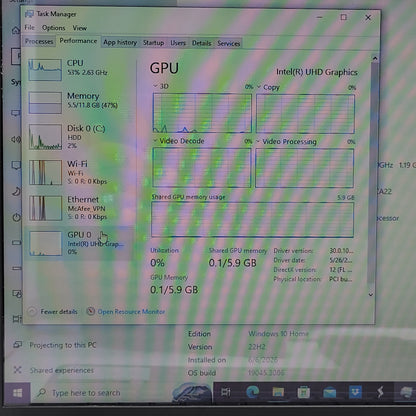This screenshot has height=416, width=416.
Task: Select the Disk 0 (C:) item
Action: (x=79, y=137)
